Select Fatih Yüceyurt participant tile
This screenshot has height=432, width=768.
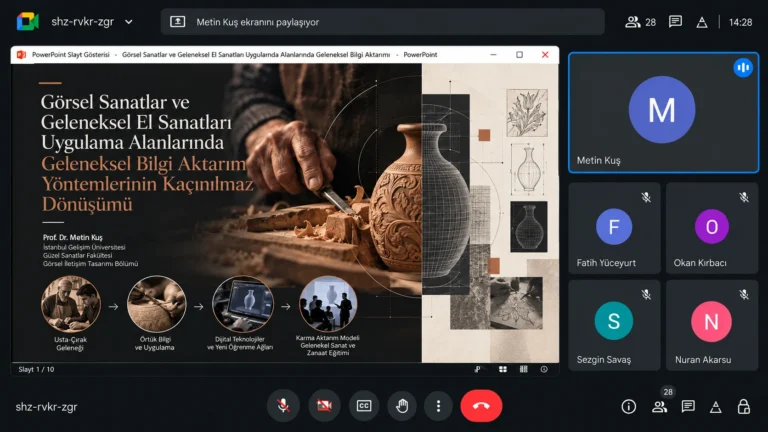coord(614,228)
